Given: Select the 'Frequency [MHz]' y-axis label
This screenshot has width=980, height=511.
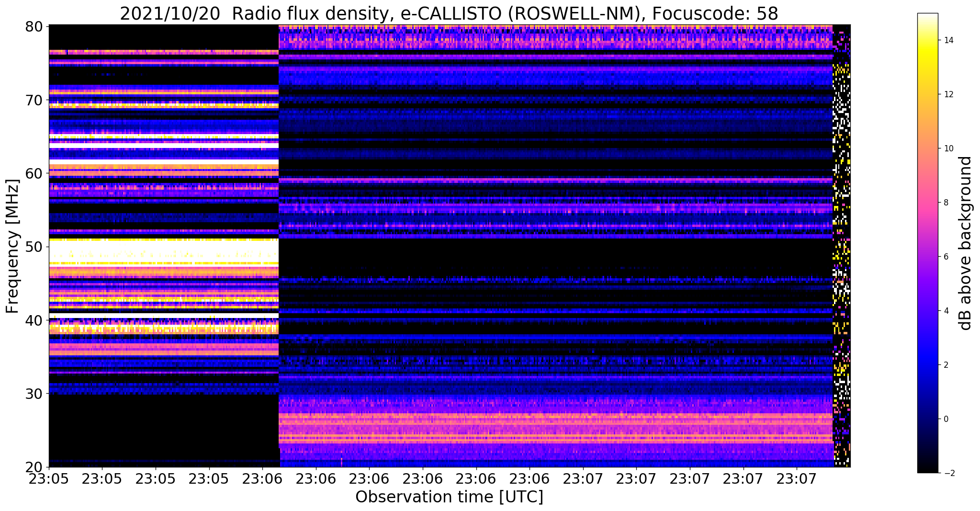Looking at the screenshot, I should tap(13, 246).
